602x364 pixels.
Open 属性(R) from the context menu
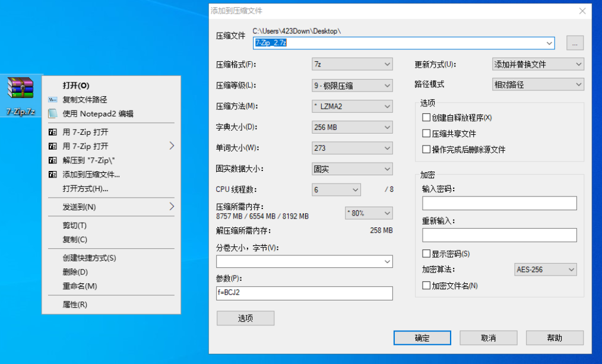(x=112, y=305)
